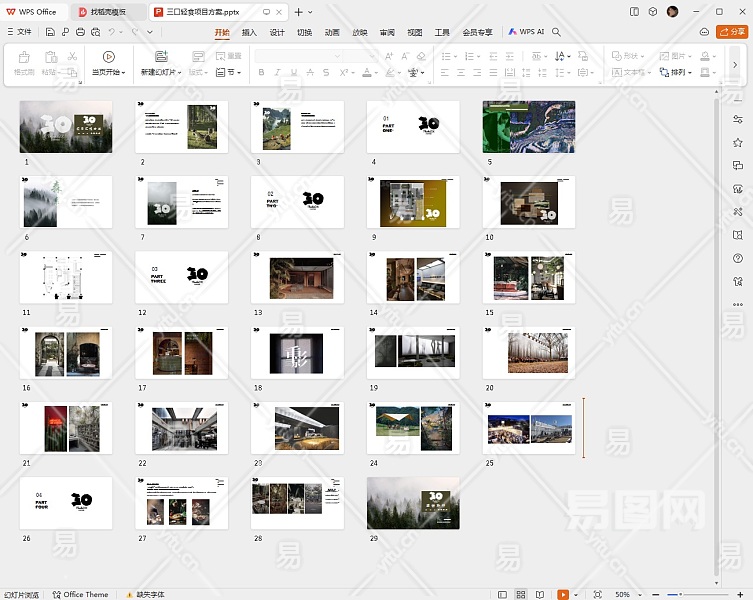Expand slideshow options arrow in status bar
753x600 pixels.
pos(576,594)
